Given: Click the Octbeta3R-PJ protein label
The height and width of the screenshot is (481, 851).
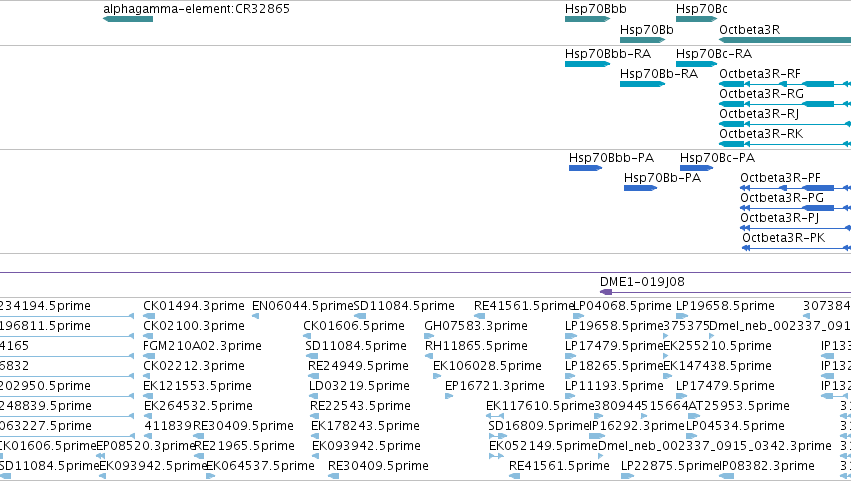Looking at the screenshot, I should coord(779,218).
